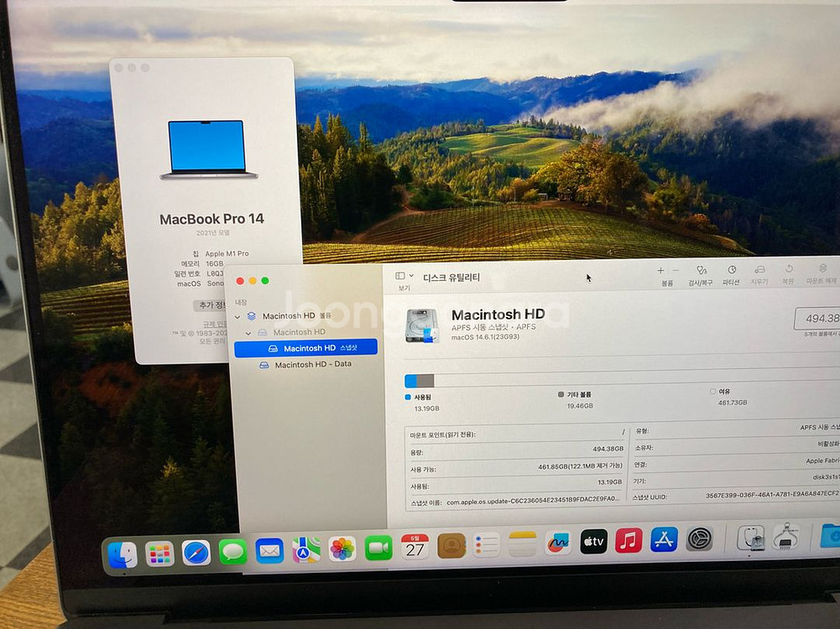The image size is (840, 629).
Task: Open System Settings from the Dock
Action: (x=700, y=538)
